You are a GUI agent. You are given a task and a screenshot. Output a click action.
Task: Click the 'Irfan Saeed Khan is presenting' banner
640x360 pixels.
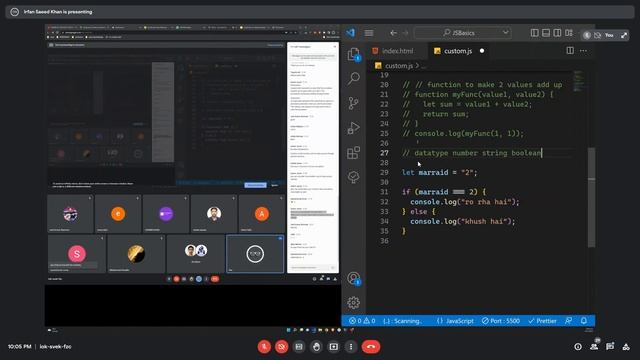coord(320,12)
